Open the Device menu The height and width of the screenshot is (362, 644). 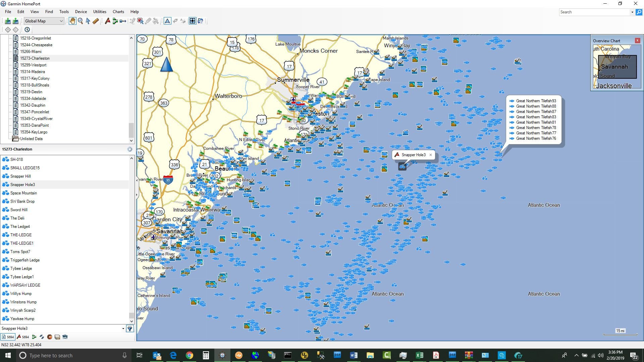click(81, 12)
